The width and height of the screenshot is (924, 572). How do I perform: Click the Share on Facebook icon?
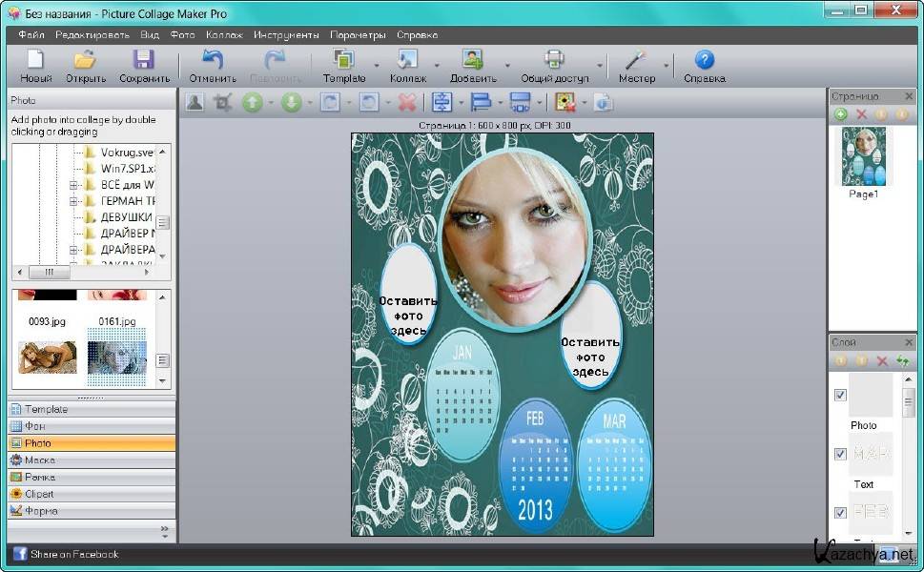19,554
